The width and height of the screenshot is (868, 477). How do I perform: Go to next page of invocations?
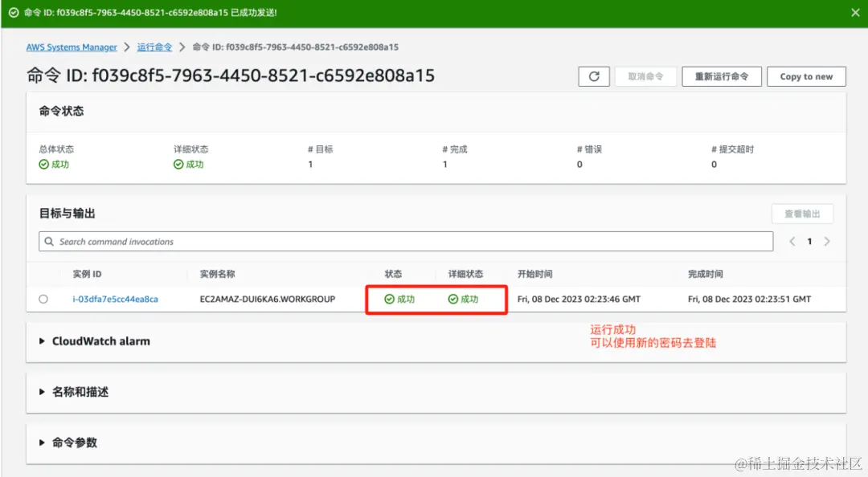827,241
